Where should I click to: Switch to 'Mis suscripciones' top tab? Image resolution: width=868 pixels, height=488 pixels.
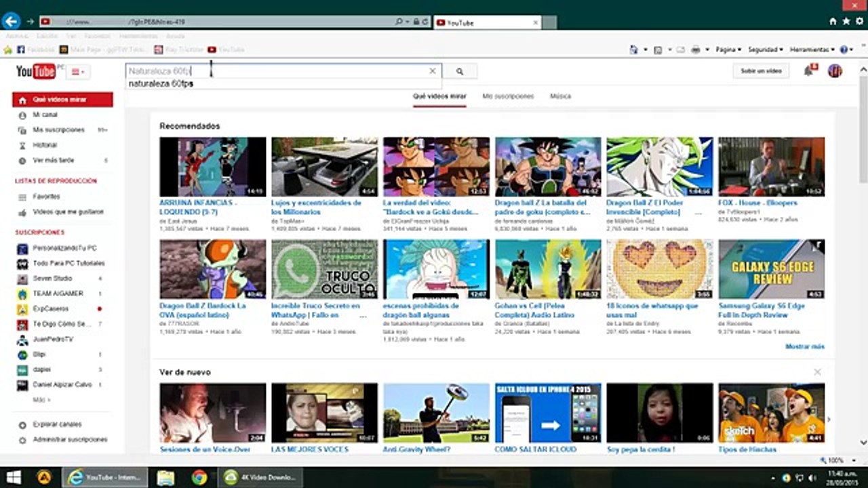(x=508, y=96)
